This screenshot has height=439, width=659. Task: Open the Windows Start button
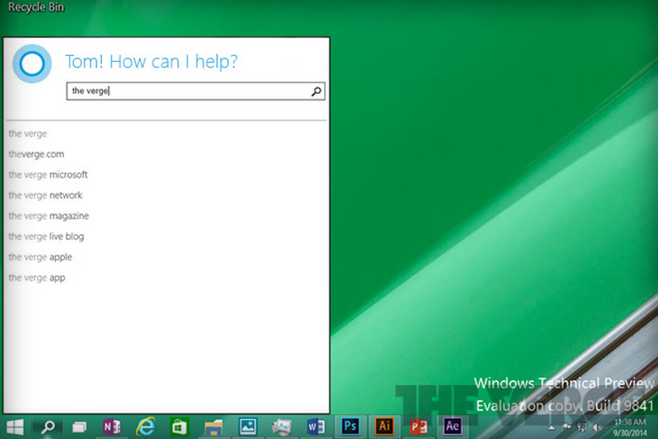click(x=15, y=427)
